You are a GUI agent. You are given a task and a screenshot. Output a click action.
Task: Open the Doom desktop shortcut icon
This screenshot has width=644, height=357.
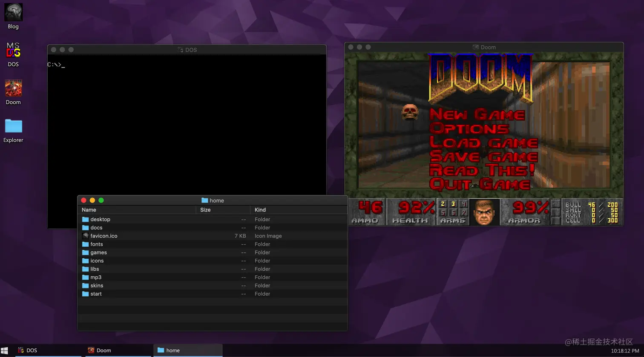[13, 89]
